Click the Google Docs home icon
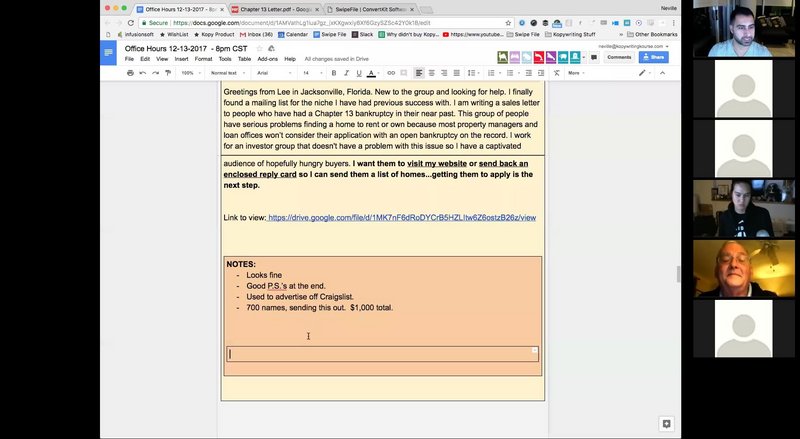Viewport: 800px width, 439px height. [x=108, y=53]
